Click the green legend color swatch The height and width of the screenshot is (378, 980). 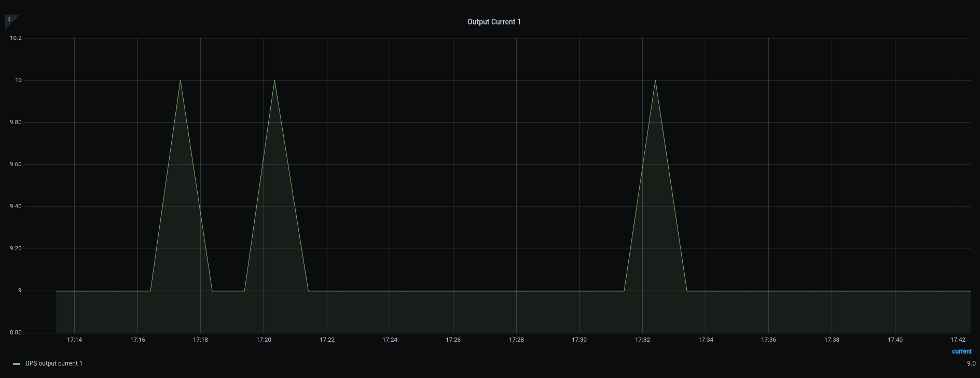pos(17,364)
